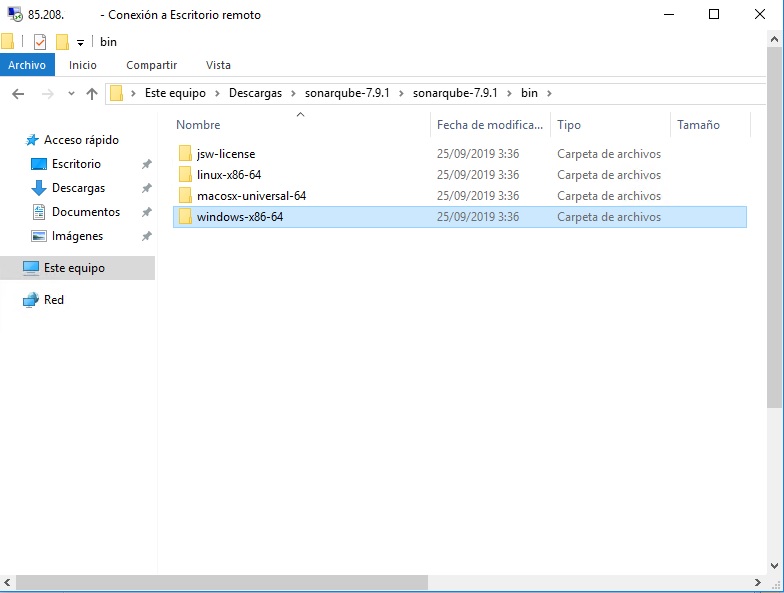
Task: Click the vertical scrollbar thumb
Action: [774, 228]
